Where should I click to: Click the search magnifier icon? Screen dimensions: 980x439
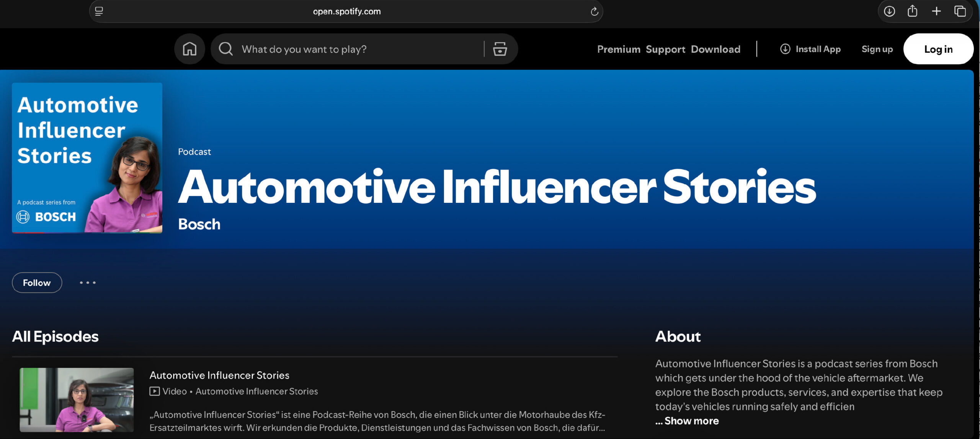pyautogui.click(x=225, y=49)
